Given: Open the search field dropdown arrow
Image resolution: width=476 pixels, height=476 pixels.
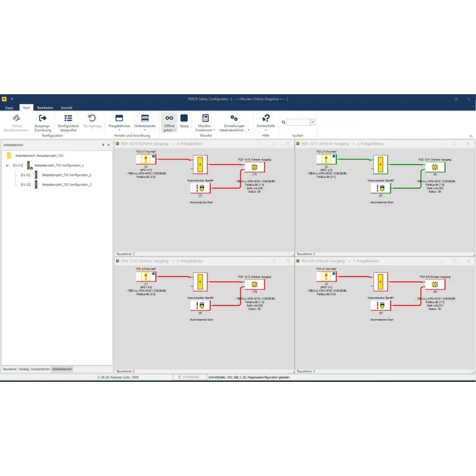Looking at the screenshot, I should pos(312,122).
